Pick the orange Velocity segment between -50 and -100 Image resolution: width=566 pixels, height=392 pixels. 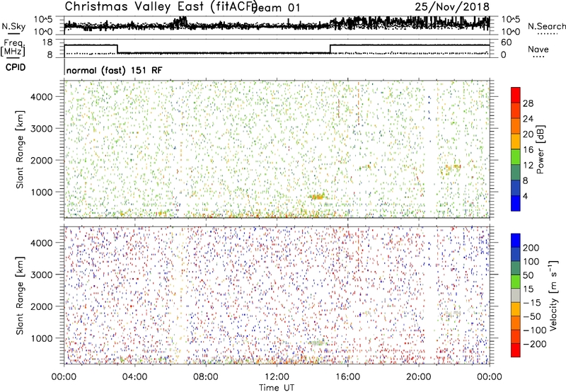(x=516, y=323)
